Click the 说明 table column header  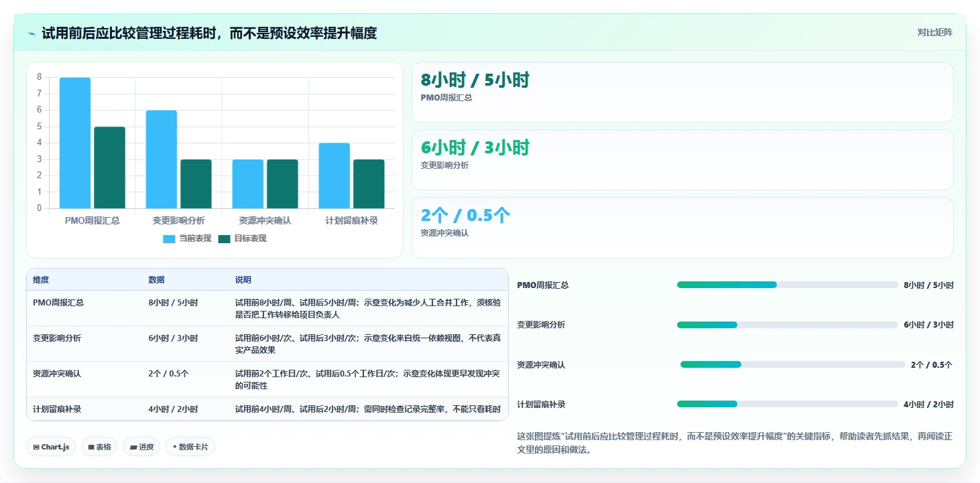243,280
